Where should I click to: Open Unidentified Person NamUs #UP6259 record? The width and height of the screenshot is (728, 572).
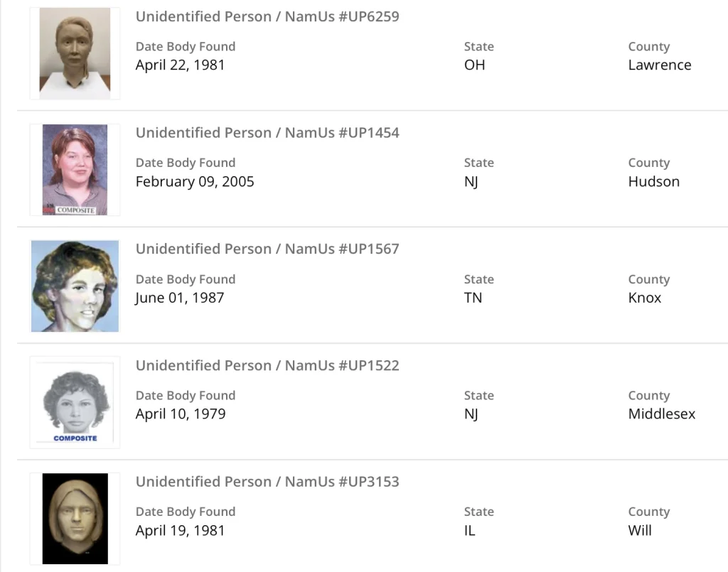[x=267, y=16]
